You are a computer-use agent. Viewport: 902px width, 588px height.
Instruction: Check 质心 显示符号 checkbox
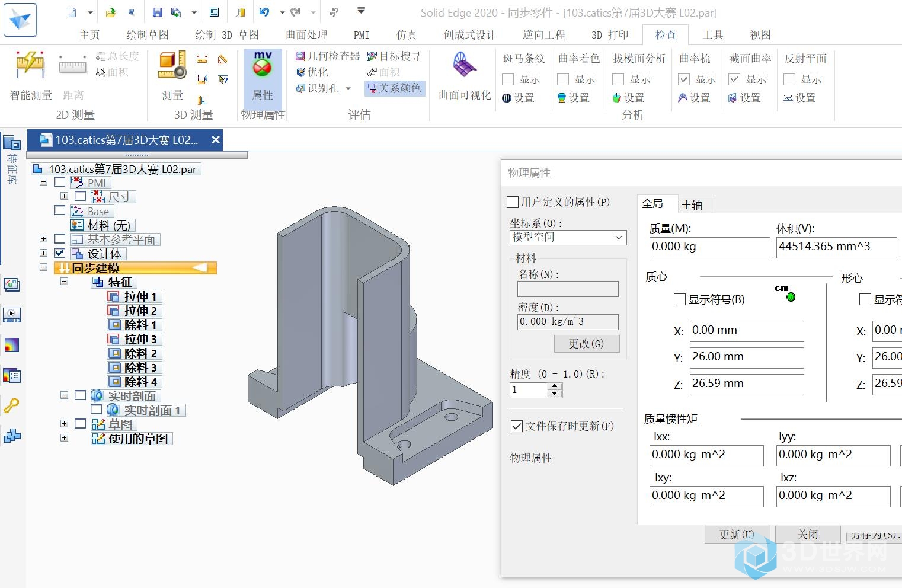click(x=680, y=300)
